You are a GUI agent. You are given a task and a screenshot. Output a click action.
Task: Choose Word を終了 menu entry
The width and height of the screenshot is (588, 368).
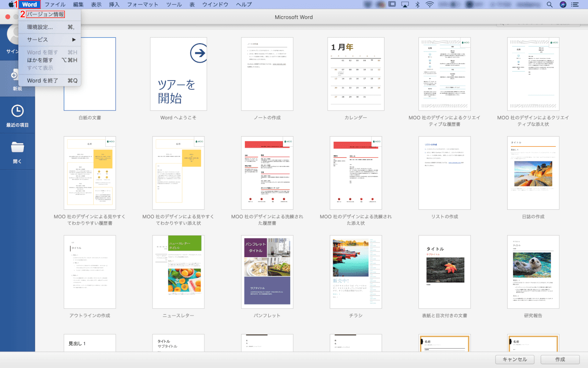coord(50,80)
